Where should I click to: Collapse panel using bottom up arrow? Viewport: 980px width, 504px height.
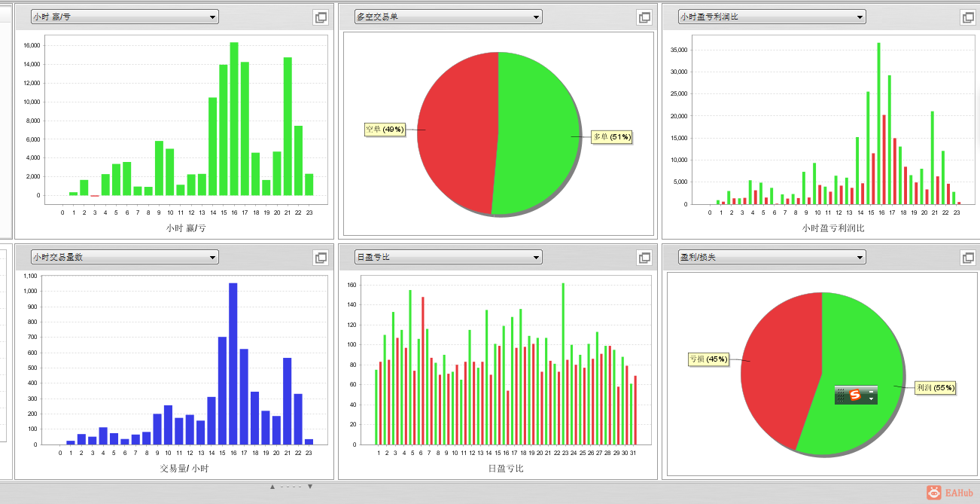point(272,487)
